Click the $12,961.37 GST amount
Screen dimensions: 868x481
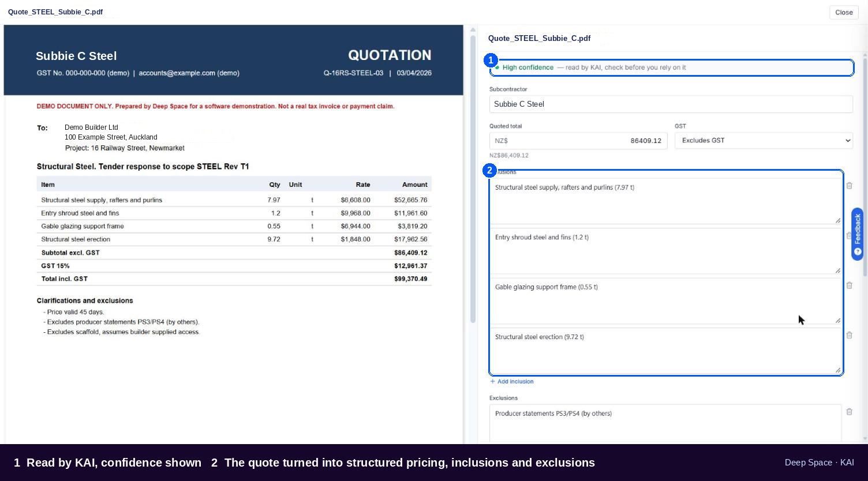coord(410,266)
